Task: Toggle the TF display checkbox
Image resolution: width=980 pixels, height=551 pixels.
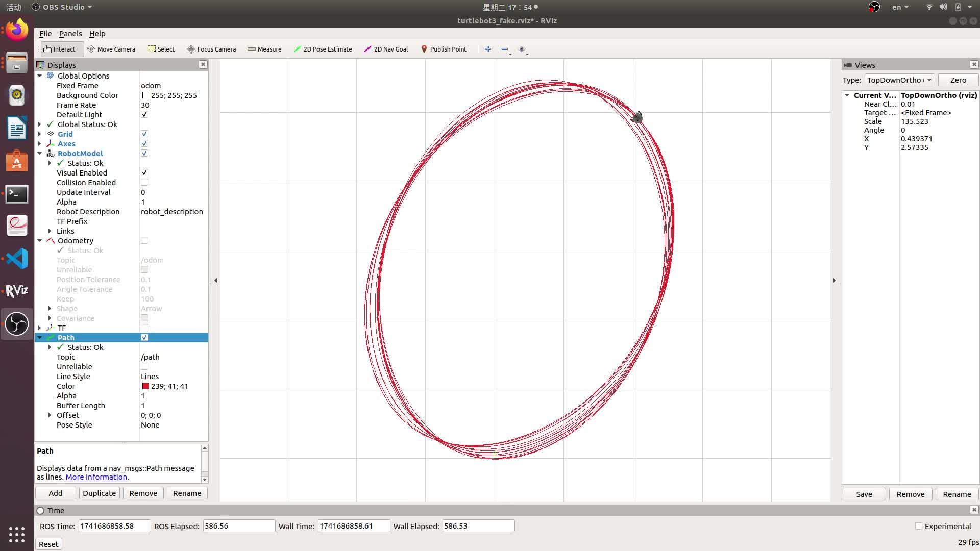Action: 144,328
